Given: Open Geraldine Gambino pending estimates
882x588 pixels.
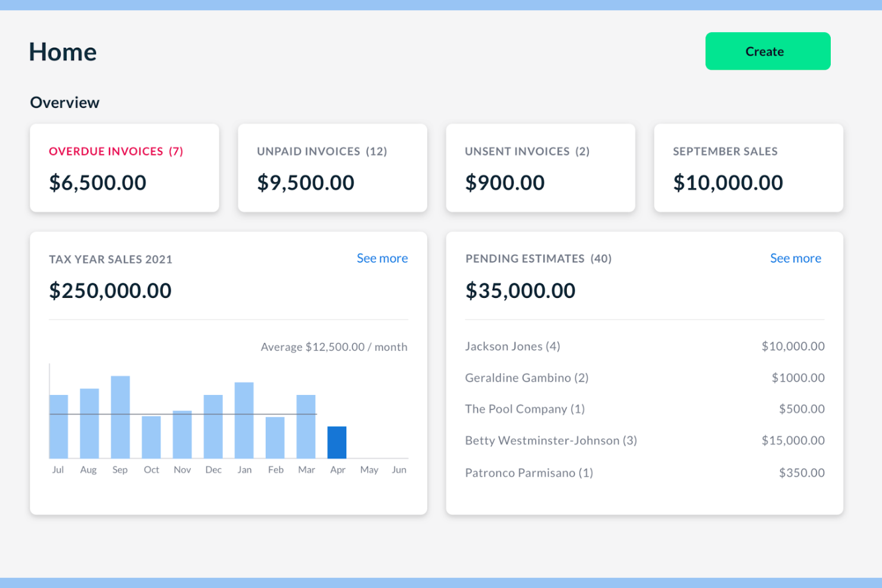Looking at the screenshot, I should pos(526,378).
